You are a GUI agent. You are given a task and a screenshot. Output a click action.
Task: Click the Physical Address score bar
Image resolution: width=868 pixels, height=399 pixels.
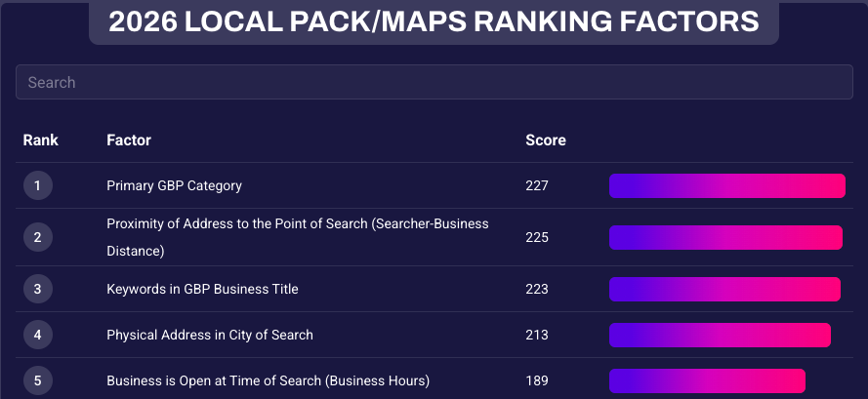click(x=720, y=335)
